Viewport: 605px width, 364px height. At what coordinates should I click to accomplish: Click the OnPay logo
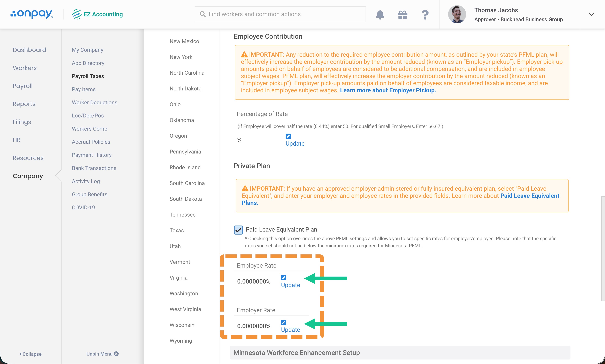click(32, 14)
